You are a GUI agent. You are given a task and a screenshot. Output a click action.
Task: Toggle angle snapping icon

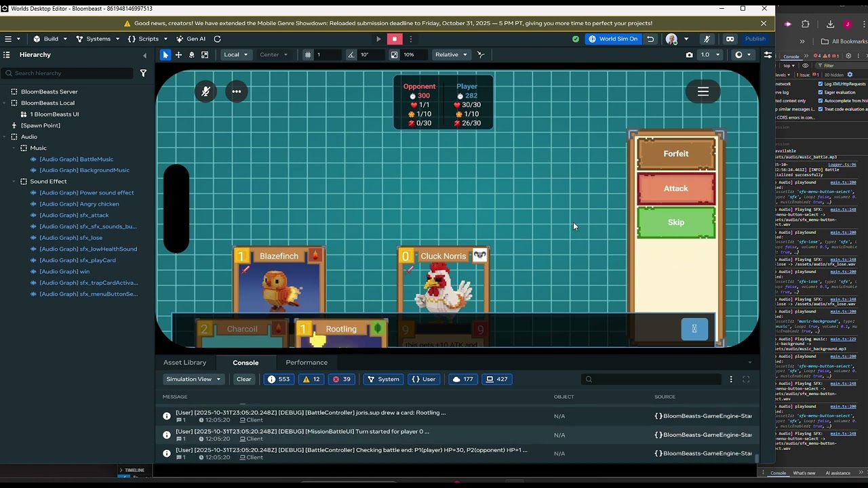351,55
